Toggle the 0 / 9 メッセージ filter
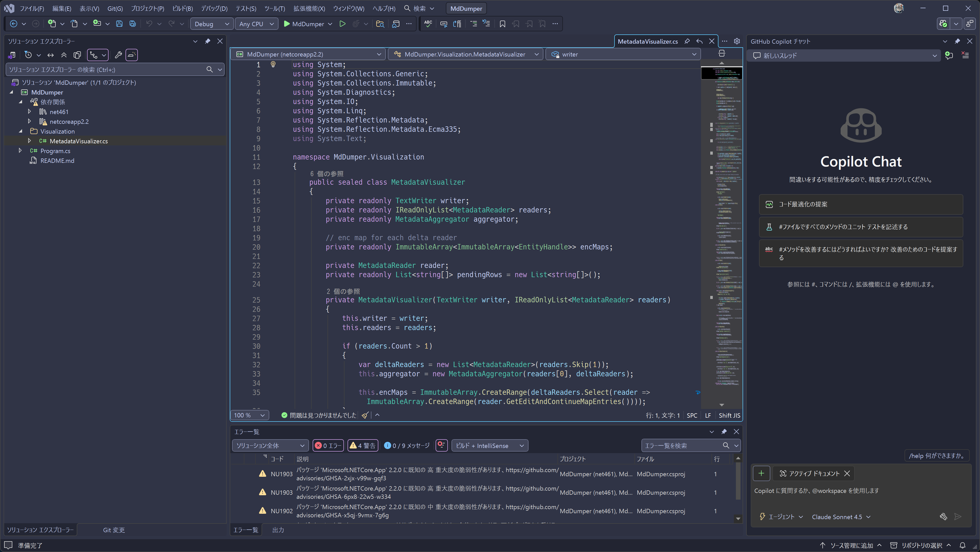Image resolution: width=980 pixels, height=552 pixels. [407, 445]
